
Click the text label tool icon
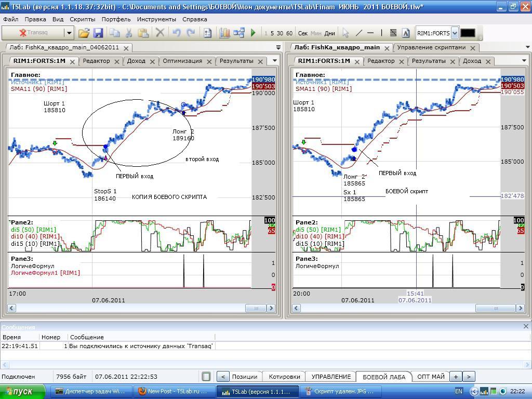coord(406,33)
